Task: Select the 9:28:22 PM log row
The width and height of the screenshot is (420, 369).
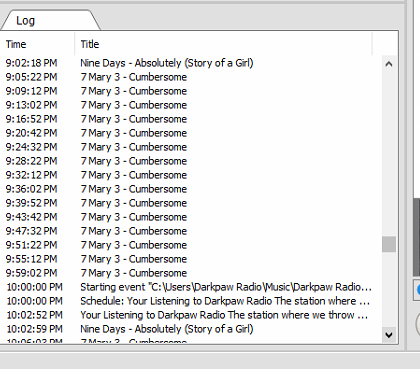Action: 191,161
